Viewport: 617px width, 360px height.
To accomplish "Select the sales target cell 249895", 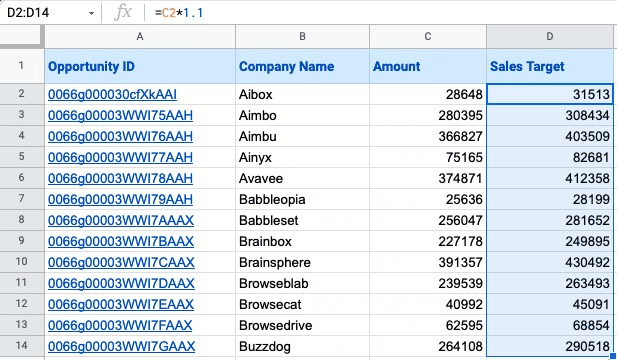I will pos(550,241).
